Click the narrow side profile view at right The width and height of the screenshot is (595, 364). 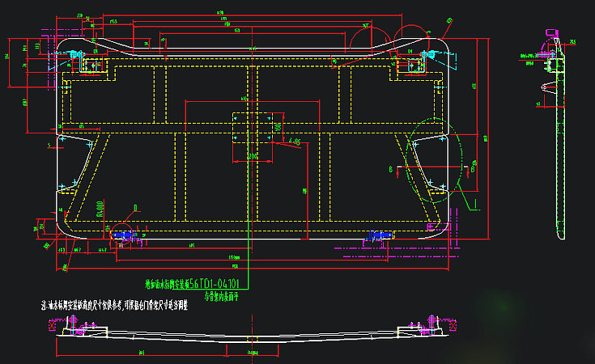[x=559, y=162]
